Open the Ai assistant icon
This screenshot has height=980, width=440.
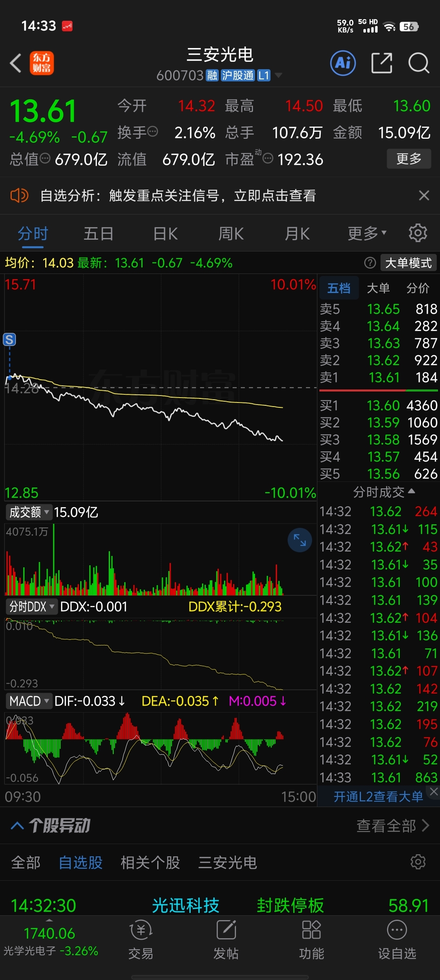pos(343,63)
